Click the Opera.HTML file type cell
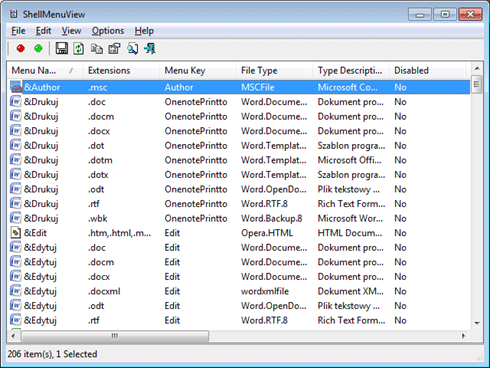The height and width of the screenshot is (368, 490). coord(267,233)
